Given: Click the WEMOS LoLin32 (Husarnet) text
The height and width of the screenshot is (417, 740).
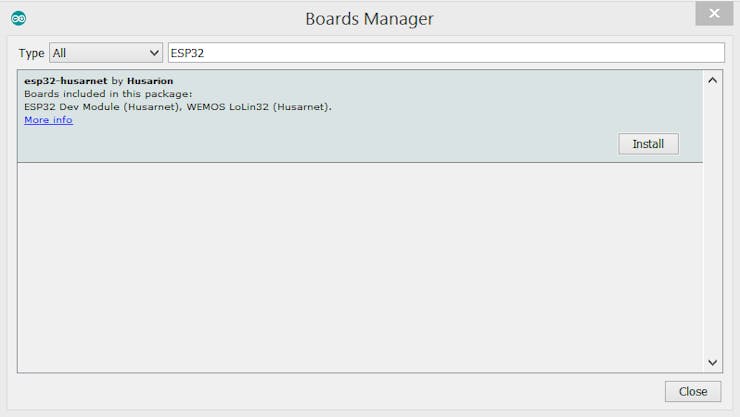Looking at the screenshot, I should [258, 107].
